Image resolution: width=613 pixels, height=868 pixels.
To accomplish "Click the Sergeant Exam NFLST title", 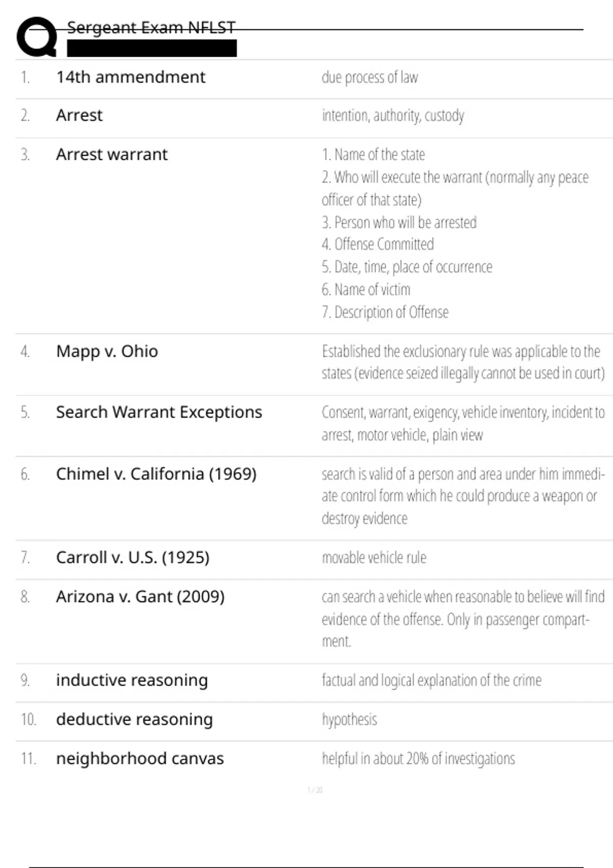I will [151, 27].
